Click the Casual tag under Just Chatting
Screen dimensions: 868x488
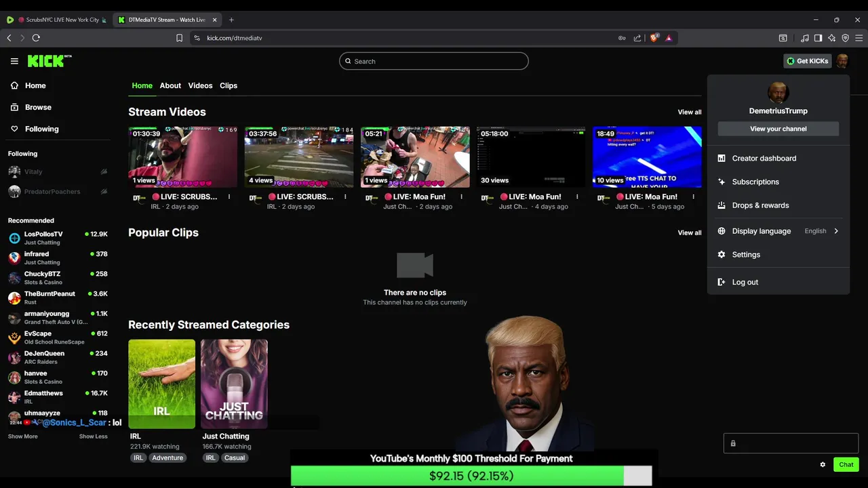235,457
